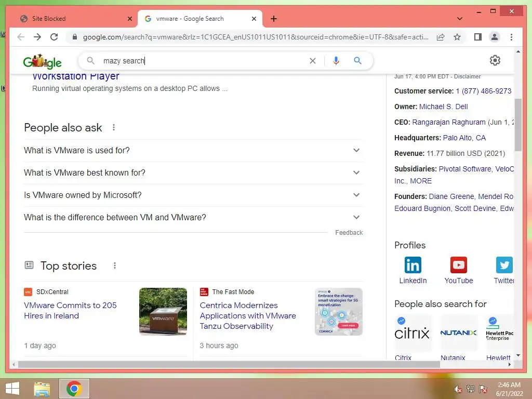
Task: Open network tray icon
Action: click(x=470, y=389)
